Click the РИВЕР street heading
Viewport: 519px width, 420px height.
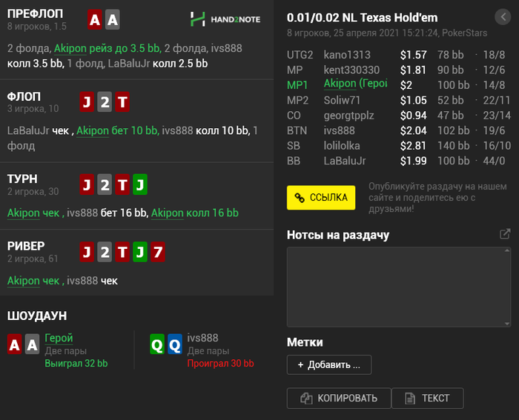(26, 246)
